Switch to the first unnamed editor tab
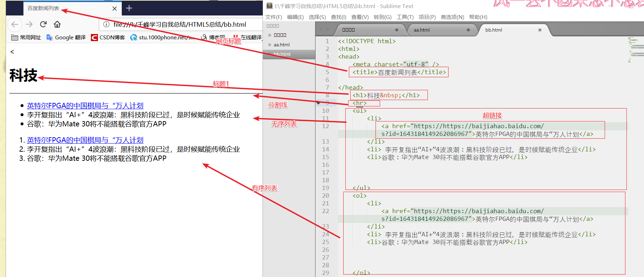This screenshot has width=644, height=277. (370, 30)
